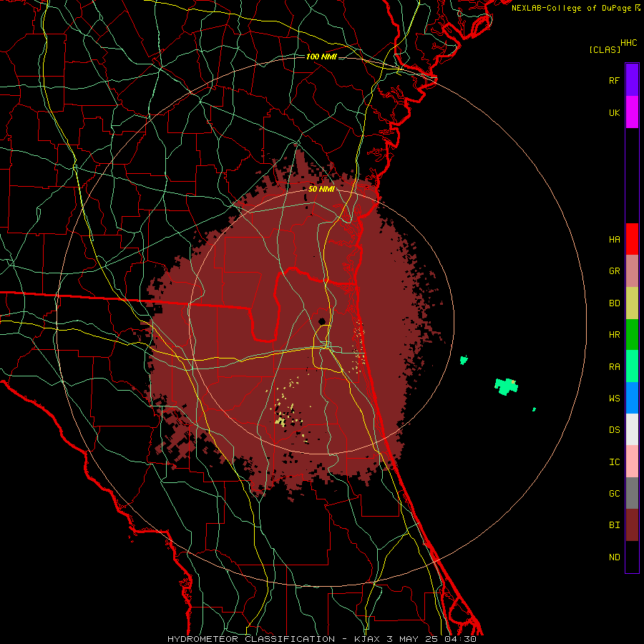Click the HA red legend color block
644x644 pixels.
pyautogui.click(x=632, y=239)
